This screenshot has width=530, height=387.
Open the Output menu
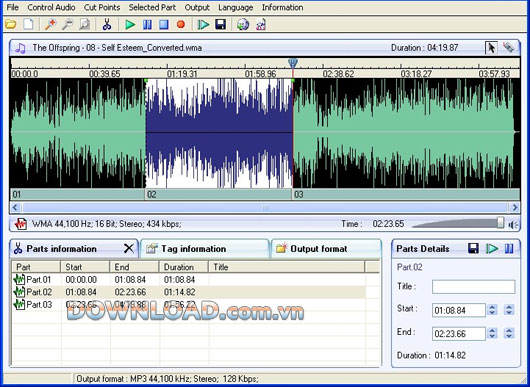(x=197, y=7)
